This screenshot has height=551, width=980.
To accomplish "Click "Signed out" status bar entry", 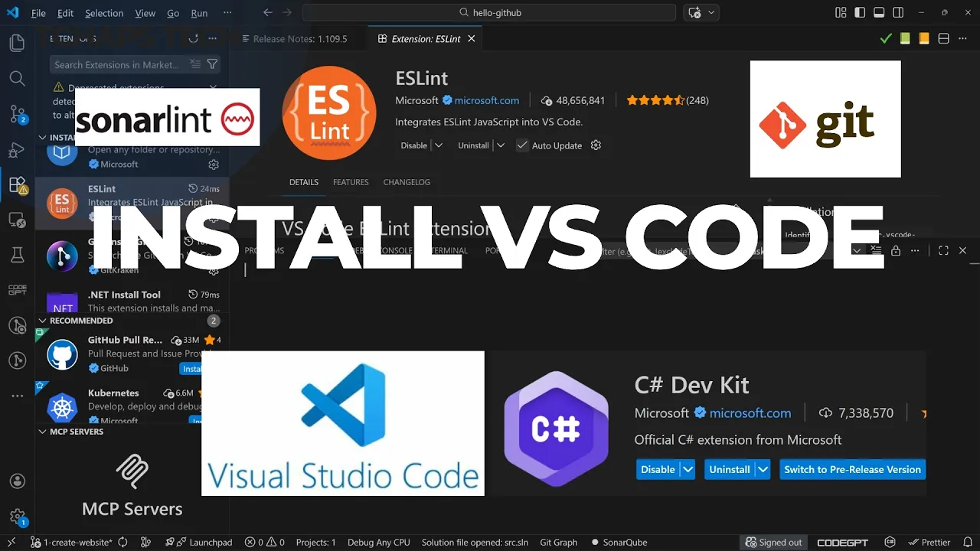I will point(773,542).
